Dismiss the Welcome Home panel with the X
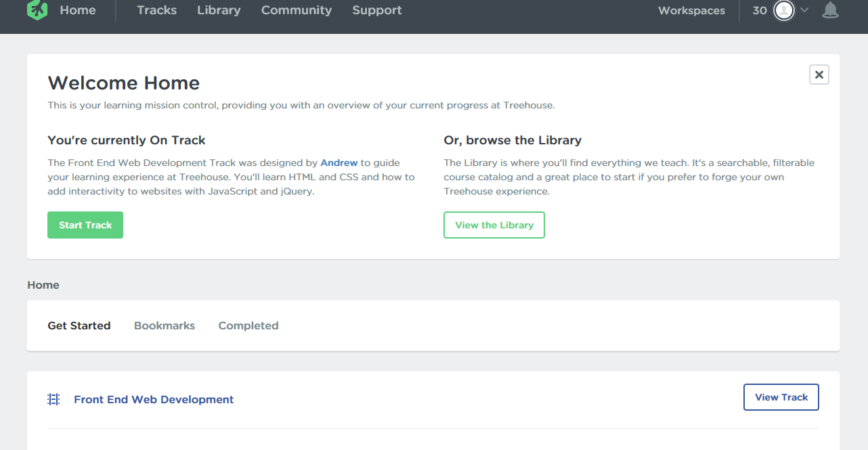868x450 pixels. click(819, 75)
